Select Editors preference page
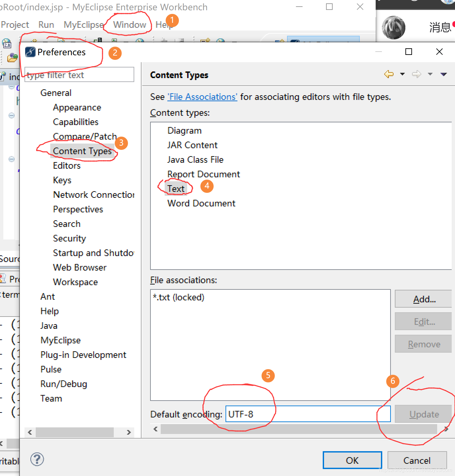The image size is (455, 476). [67, 165]
